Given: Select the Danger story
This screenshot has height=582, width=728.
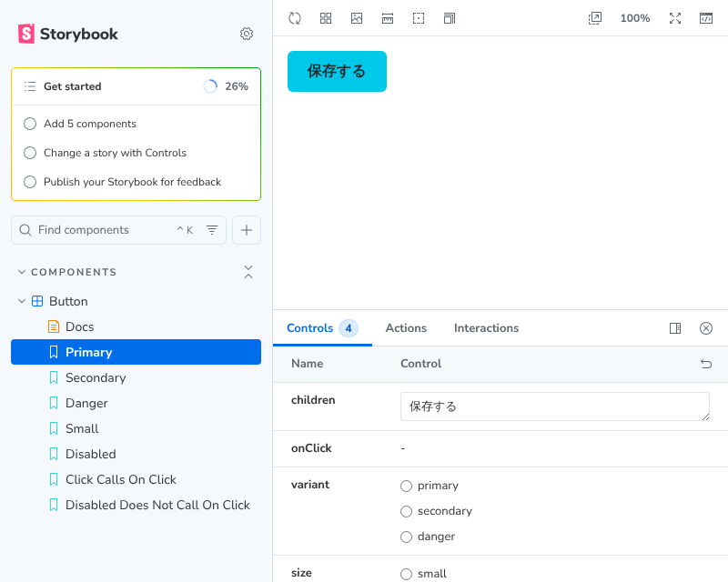Looking at the screenshot, I should (x=136, y=404).
